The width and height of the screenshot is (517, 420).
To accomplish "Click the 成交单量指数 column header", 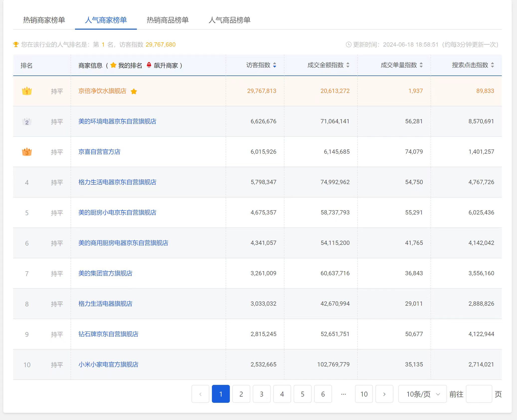I will [399, 65].
